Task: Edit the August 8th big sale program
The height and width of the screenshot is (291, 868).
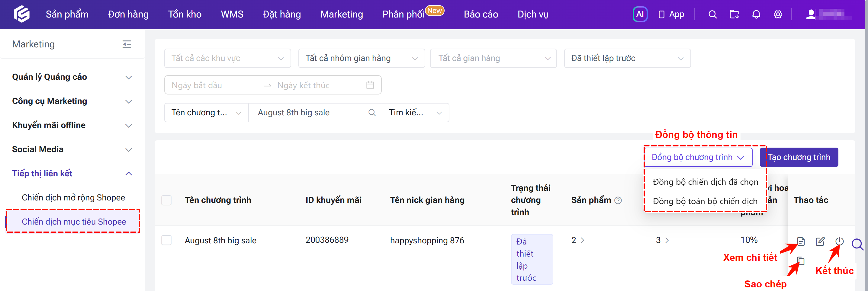Action: coord(820,241)
